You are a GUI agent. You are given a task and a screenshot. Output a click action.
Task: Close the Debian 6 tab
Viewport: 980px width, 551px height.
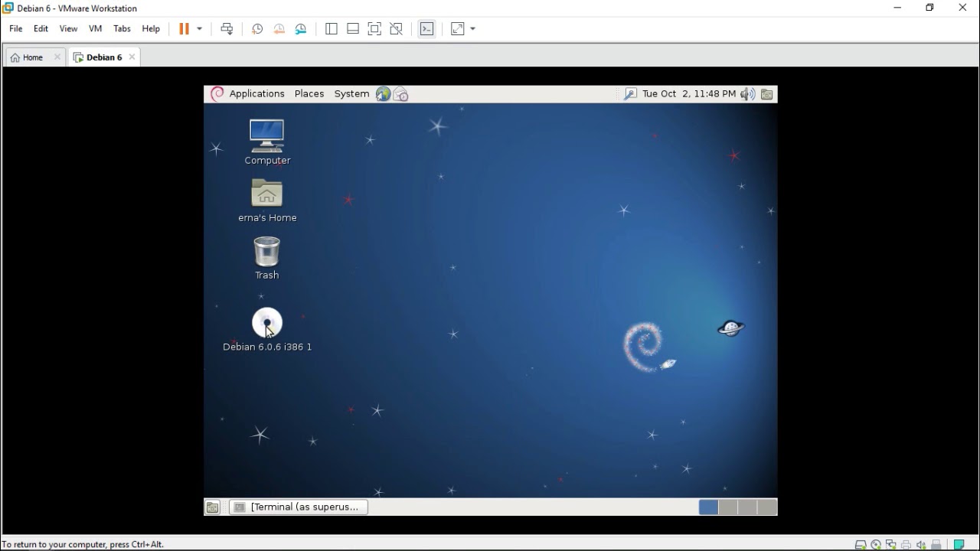click(x=132, y=57)
